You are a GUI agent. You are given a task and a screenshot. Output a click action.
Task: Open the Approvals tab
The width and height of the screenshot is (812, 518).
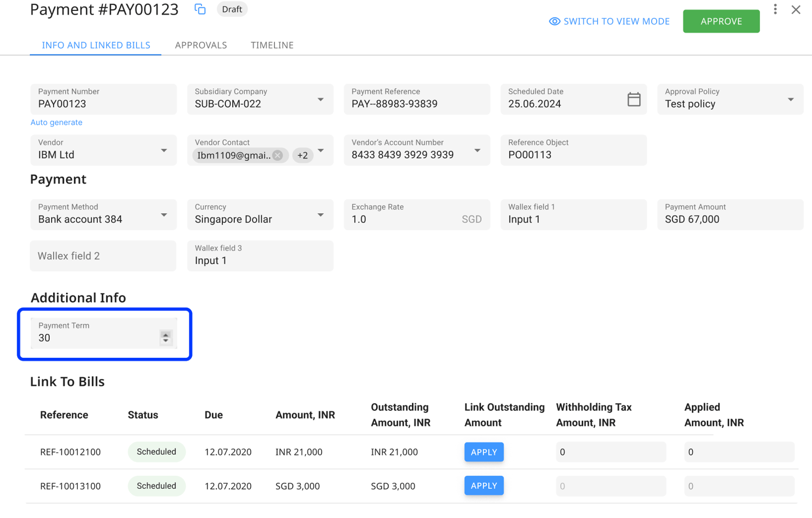[201, 45]
